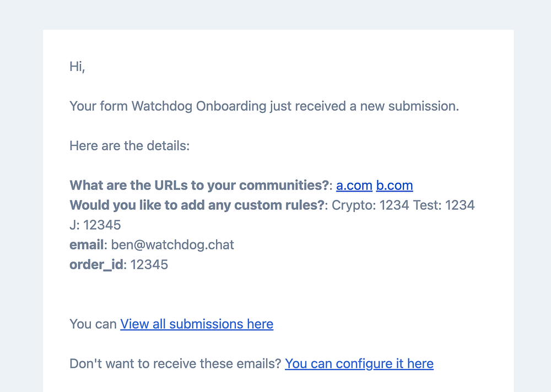551x392 pixels.
Task: Click the J: 12345 rule line
Action: click(95, 225)
